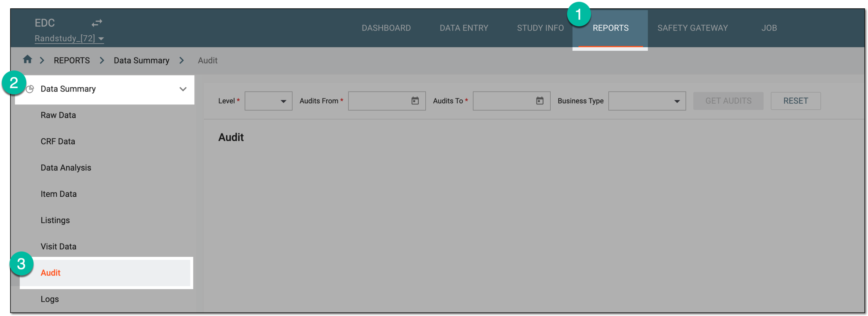Open the SAFETY GATEWAY tab
868x316 pixels.
[692, 28]
